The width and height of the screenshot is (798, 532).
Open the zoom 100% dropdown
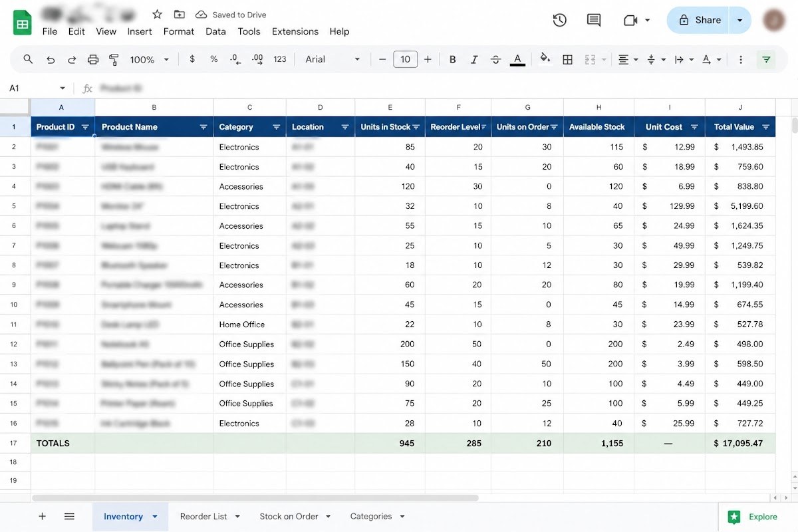(150, 59)
